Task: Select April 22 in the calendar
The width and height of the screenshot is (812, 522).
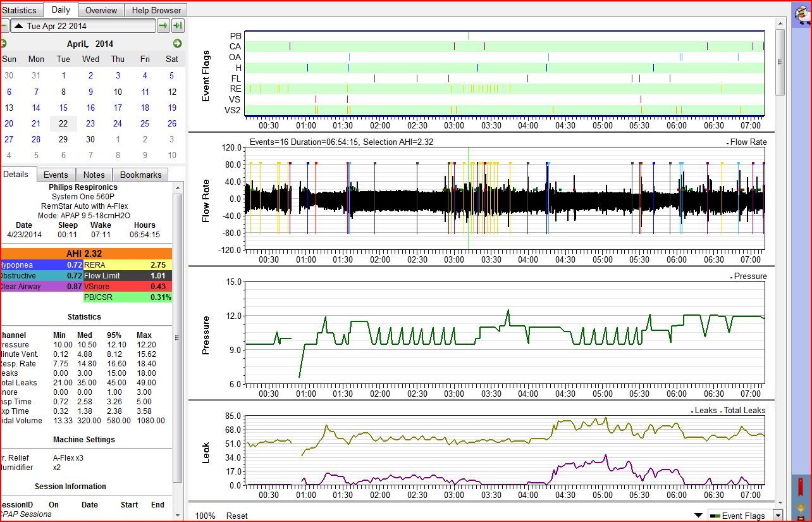Action: coord(63,123)
